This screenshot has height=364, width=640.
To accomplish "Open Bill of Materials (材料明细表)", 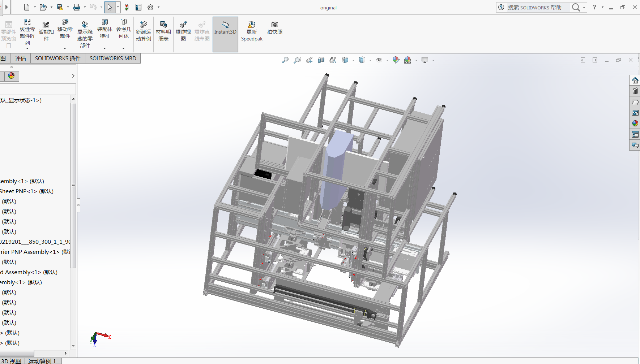I will (x=163, y=31).
